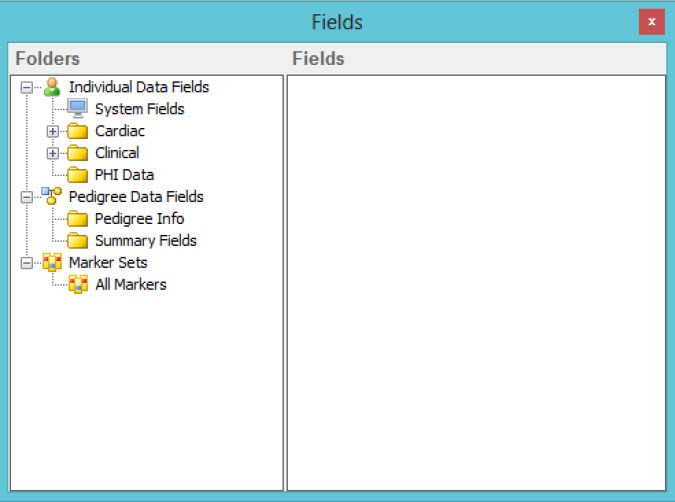Viewport: 675px width, 502px height.
Task: Click the Clinical folder icon
Action: 78,153
